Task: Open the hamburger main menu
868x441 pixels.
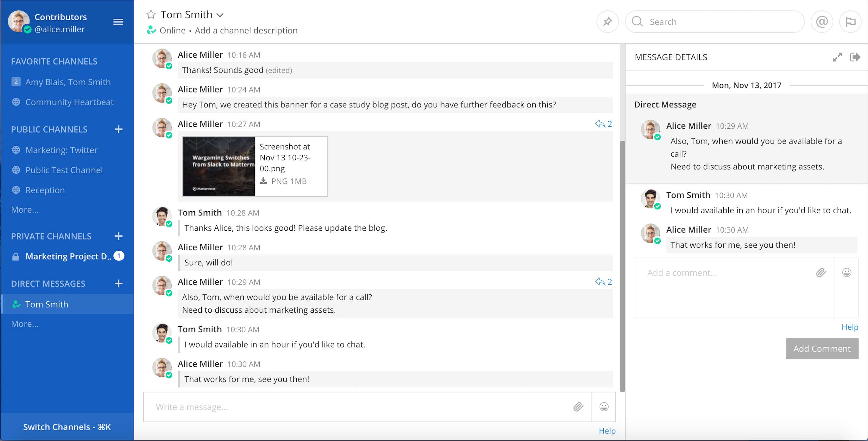Action: 118,22
